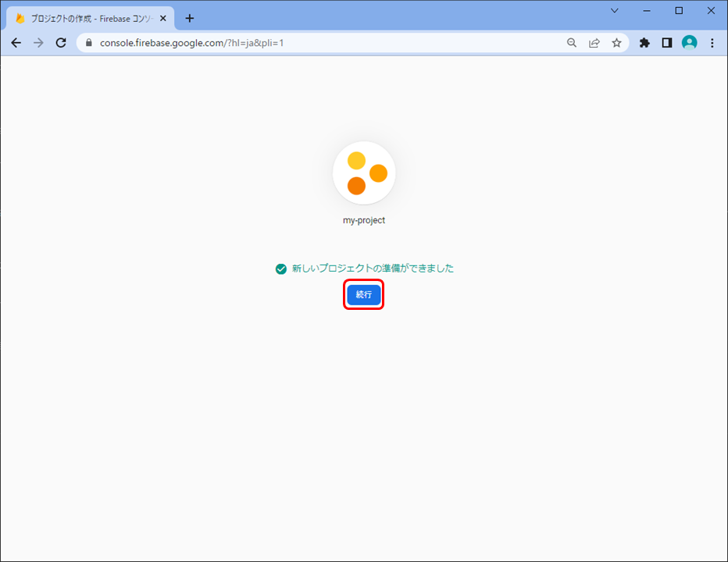The height and width of the screenshot is (562, 728).
Task: Click the blue 続行 button
Action: pos(363,294)
